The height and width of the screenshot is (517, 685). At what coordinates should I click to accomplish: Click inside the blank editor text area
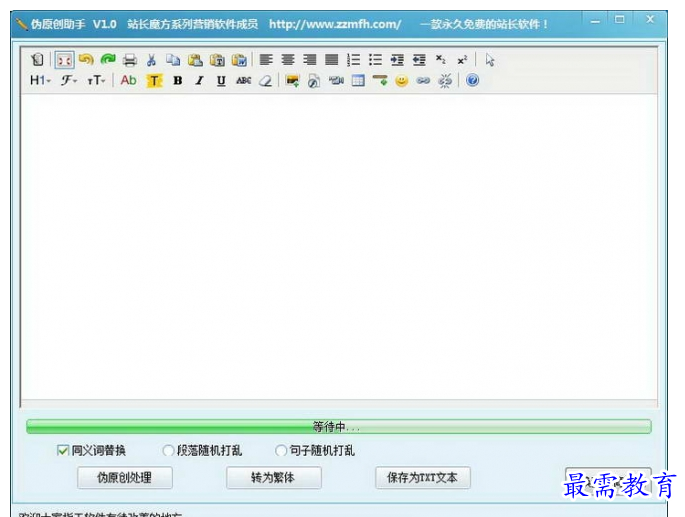pyautogui.click(x=339, y=247)
